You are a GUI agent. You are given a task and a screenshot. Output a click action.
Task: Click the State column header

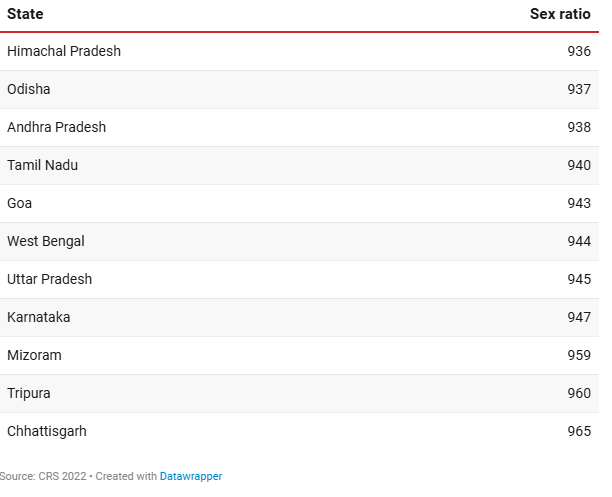click(x=25, y=14)
